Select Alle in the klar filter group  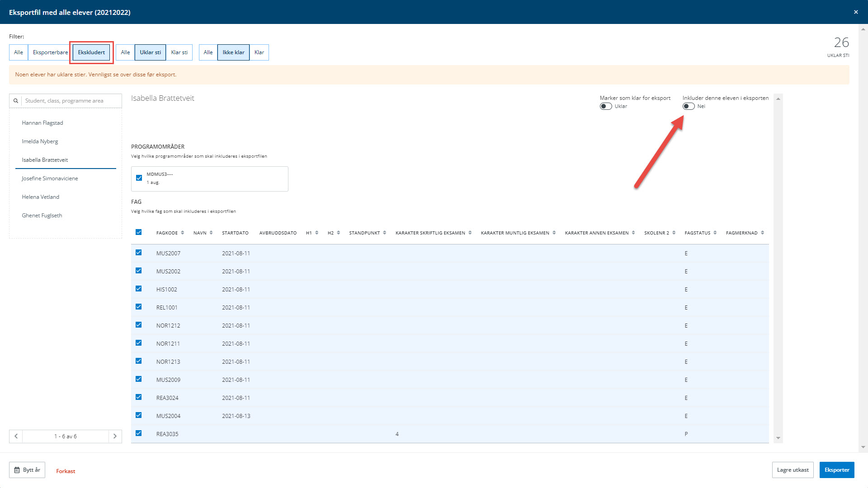point(208,52)
